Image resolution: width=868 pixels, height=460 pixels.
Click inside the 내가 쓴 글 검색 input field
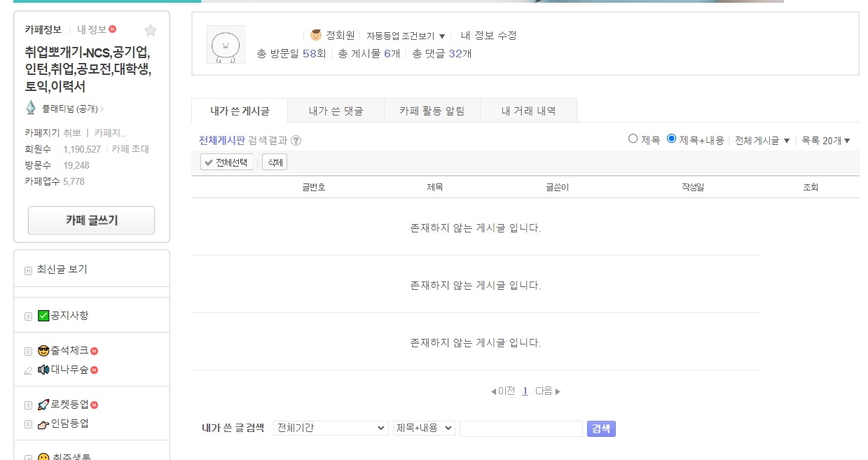pyautogui.click(x=521, y=428)
